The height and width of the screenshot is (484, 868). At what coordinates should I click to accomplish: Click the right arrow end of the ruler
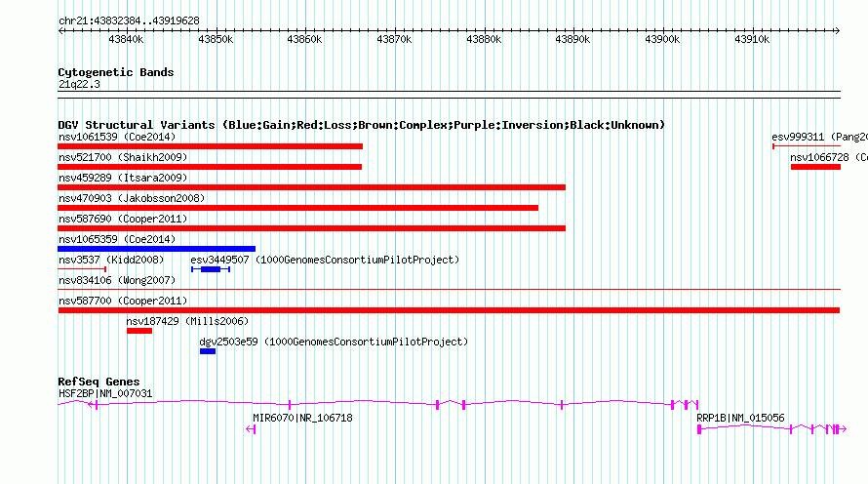(x=837, y=30)
